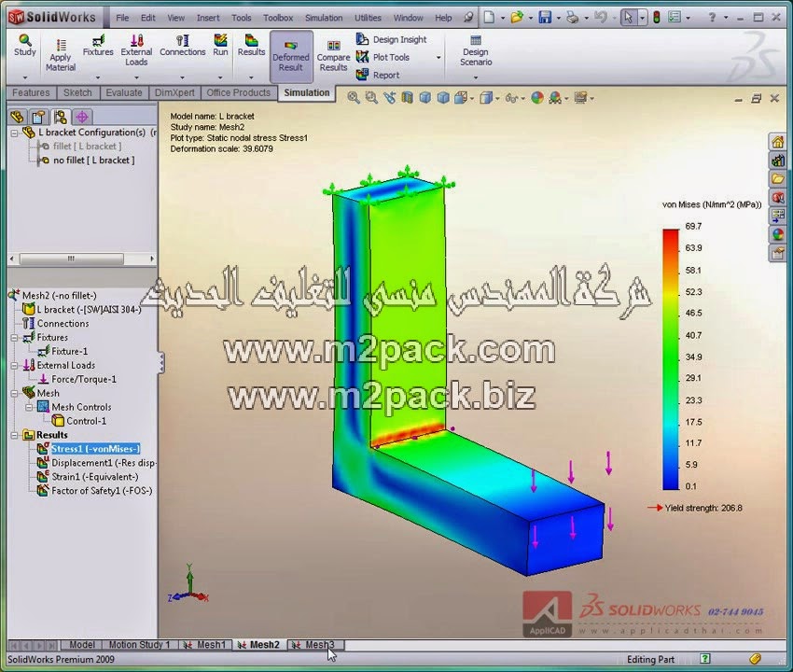Screen dimensions: 793x672
Task: Open the FeatureManager design tree tab
Action: (17, 117)
